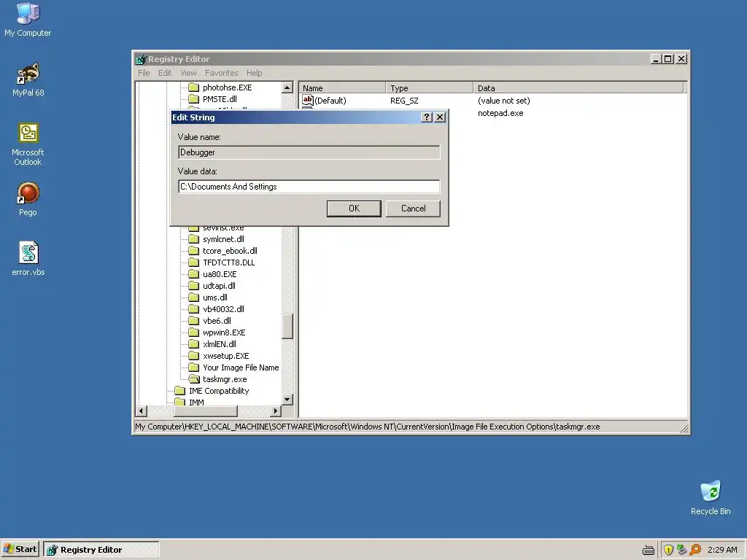The width and height of the screenshot is (747, 560).
Task: Click the tcore_ebook.dll folder icon
Action: pos(193,251)
